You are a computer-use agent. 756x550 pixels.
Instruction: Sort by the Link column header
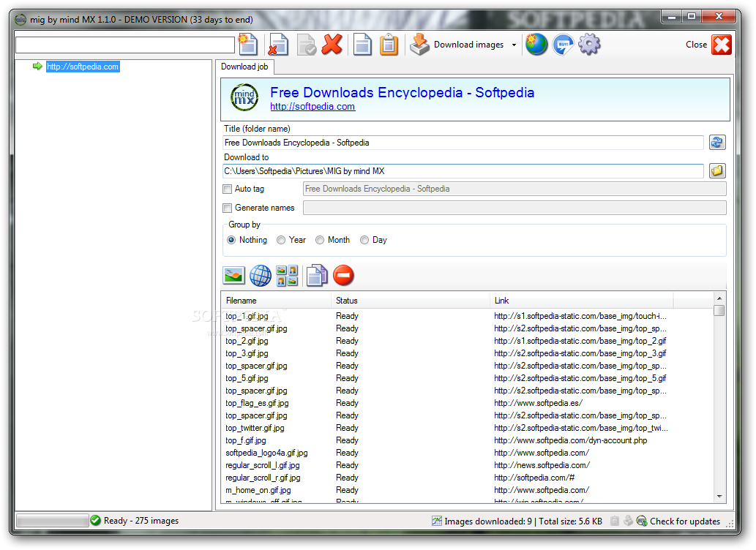click(582, 301)
